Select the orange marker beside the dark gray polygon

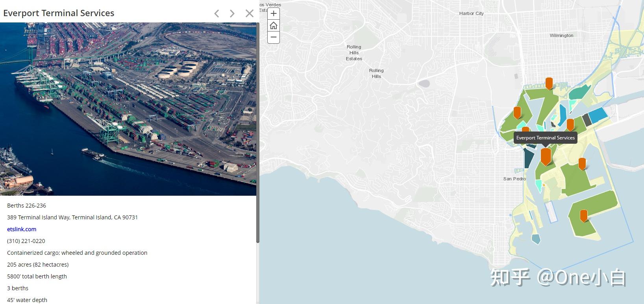click(x=570, y=125)
